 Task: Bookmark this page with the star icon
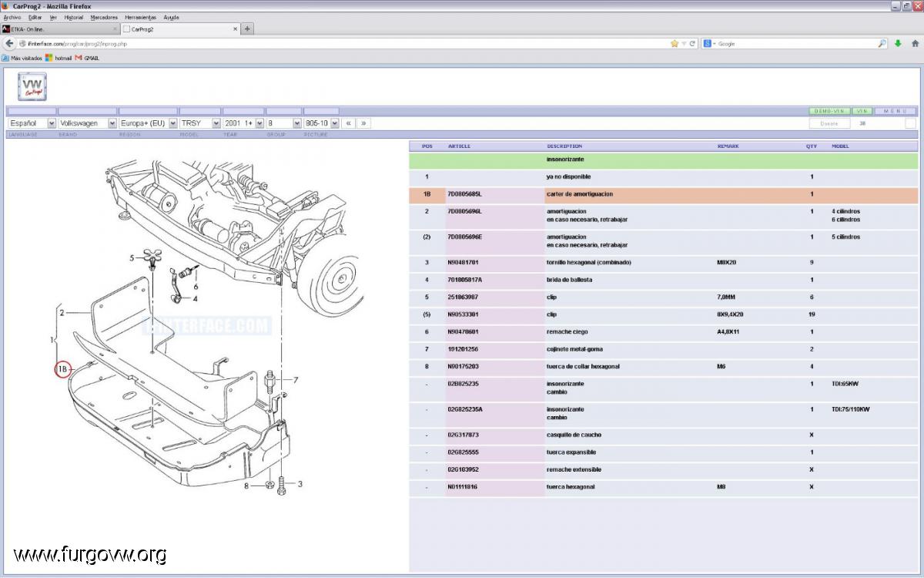[x=675, y=43]
